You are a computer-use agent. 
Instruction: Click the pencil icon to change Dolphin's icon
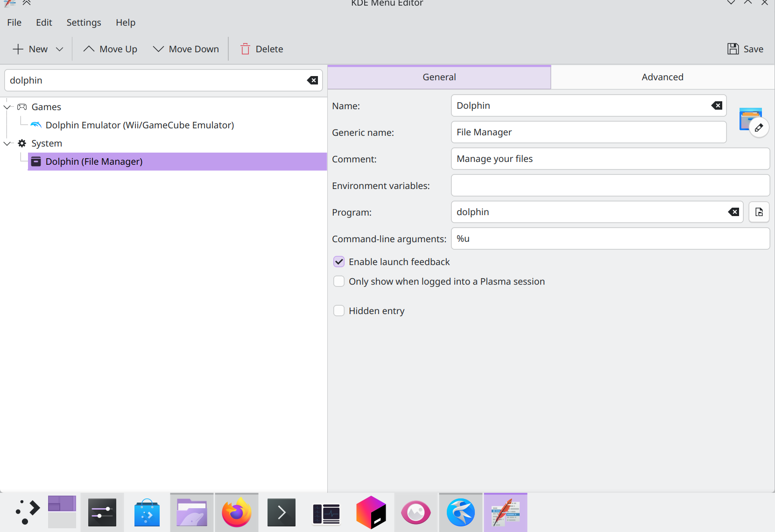click(759, 127)
